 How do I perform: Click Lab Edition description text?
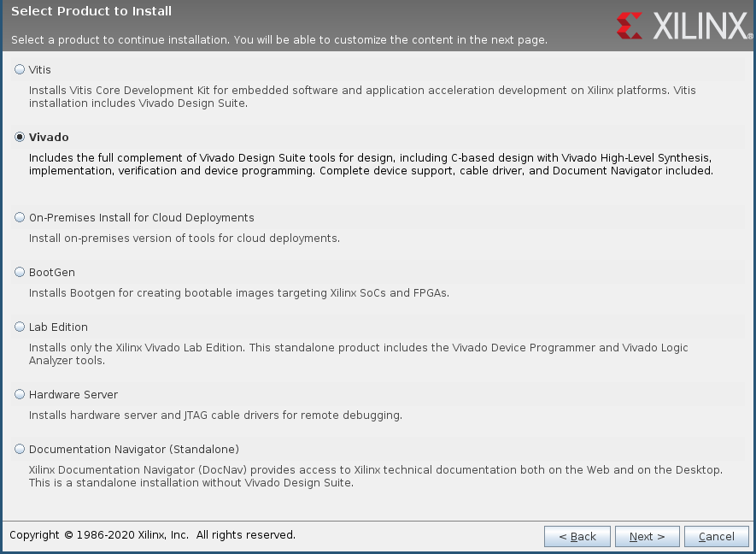[358, 354]
